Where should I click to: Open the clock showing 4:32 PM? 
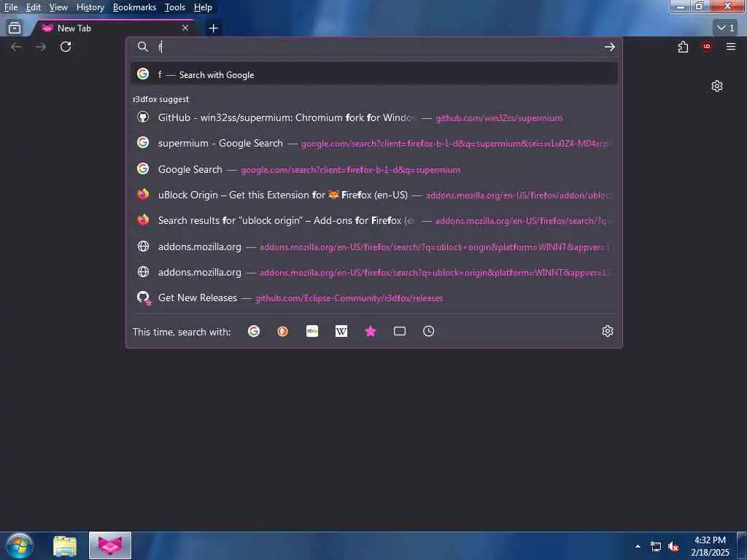[710, 546]
